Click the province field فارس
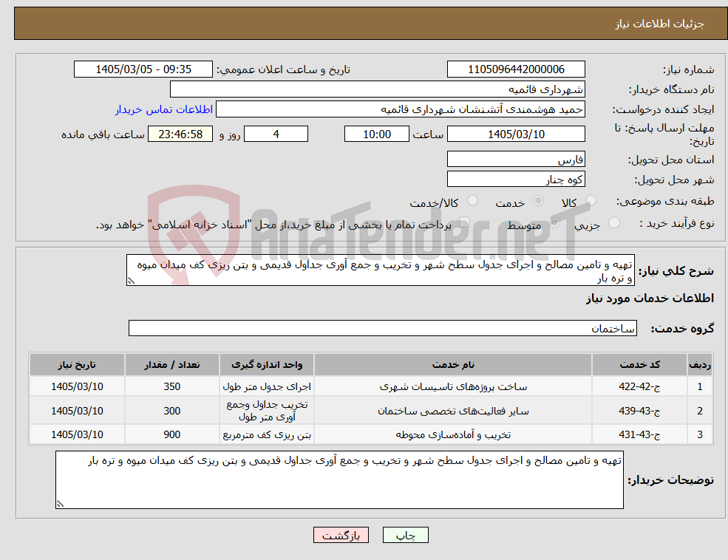This screenshot has height=560, width=728. pos(516,159)
